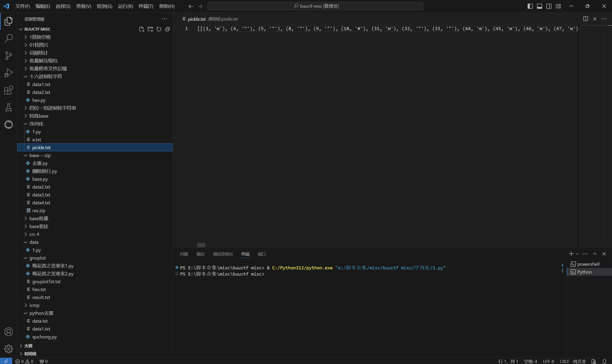
Task: Collapse all folders in explorer
Action: [x=167, y=29]
